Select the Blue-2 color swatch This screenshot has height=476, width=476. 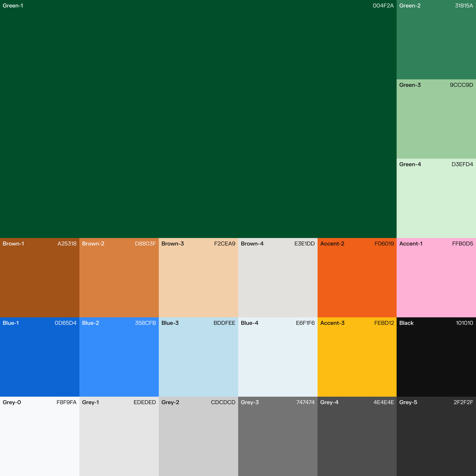coord(119,357)
